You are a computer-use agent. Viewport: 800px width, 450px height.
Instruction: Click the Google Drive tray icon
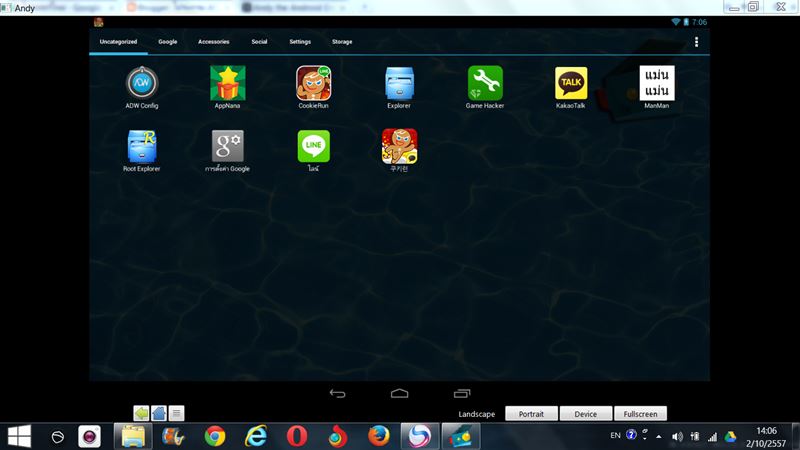tap(730, 437)
